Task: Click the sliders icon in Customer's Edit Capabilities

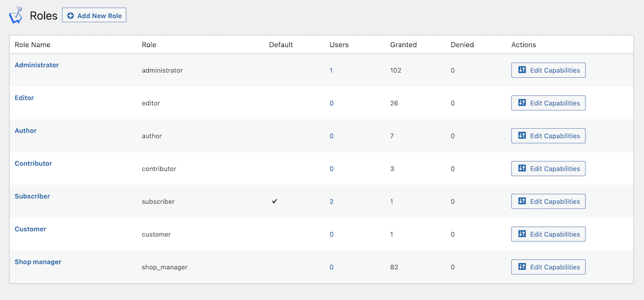Action: pos(522,234)
